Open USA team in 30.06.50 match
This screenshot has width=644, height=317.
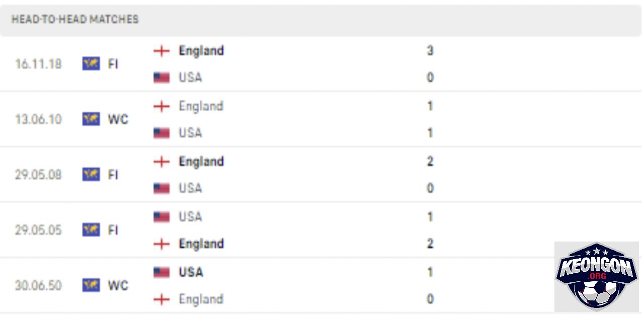point(191,272)
